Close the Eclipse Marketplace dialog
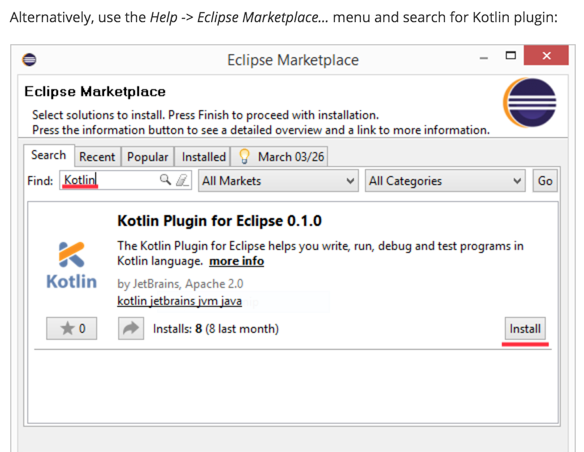The height and width of the screenshot is (452, 584). point(546,55)
